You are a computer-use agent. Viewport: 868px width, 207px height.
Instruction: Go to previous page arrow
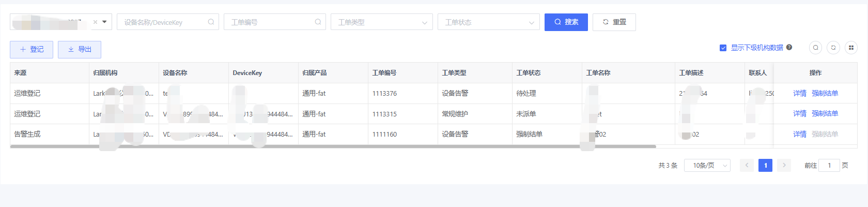(x=747, y=166)
